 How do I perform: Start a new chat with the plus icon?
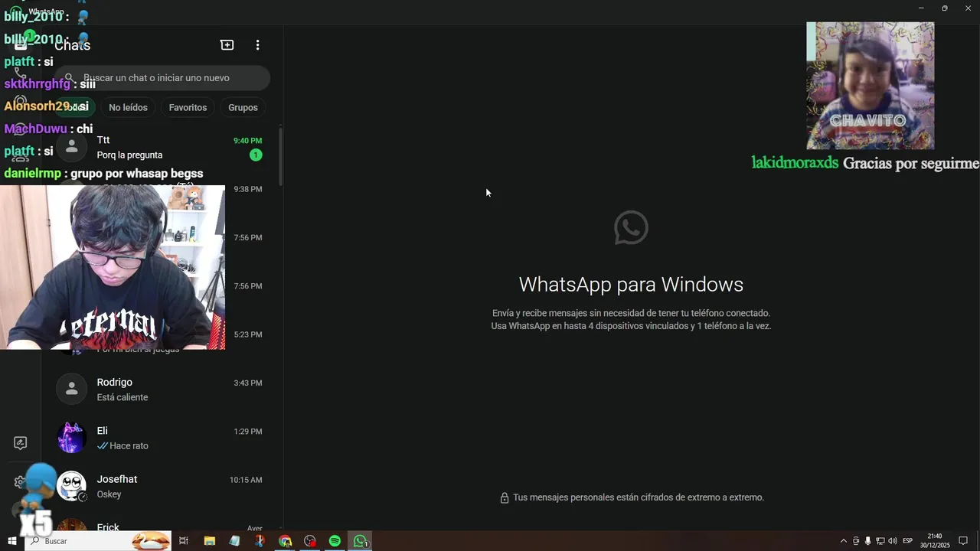coord(227,45)
